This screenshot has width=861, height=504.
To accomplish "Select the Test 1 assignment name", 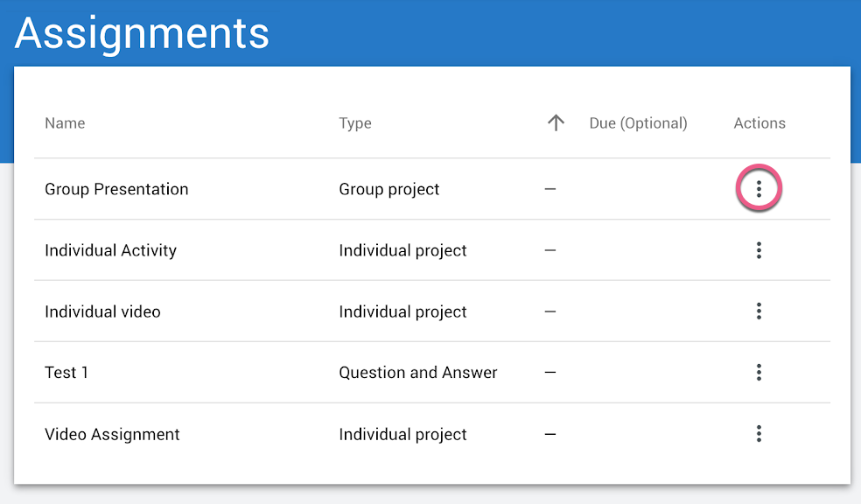I will 66,372.
